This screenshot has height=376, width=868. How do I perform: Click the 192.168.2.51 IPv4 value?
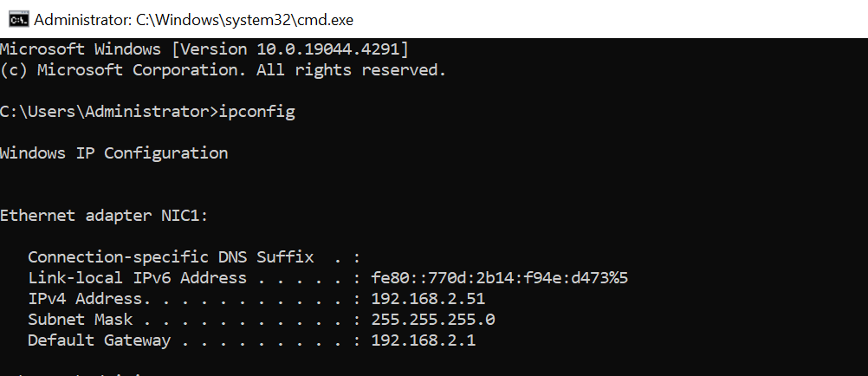pos(429,299)
